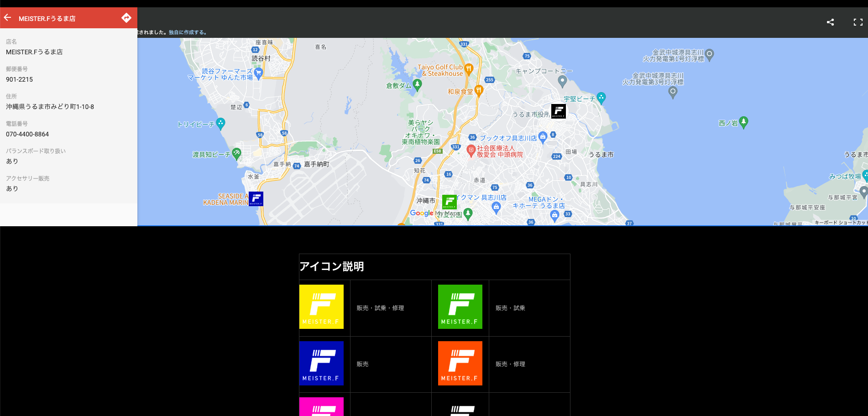Screen dimensions: 868x416
Task: Open the 火力発電第1号灯浮標 location pin
Action: [x=710, y=55]
